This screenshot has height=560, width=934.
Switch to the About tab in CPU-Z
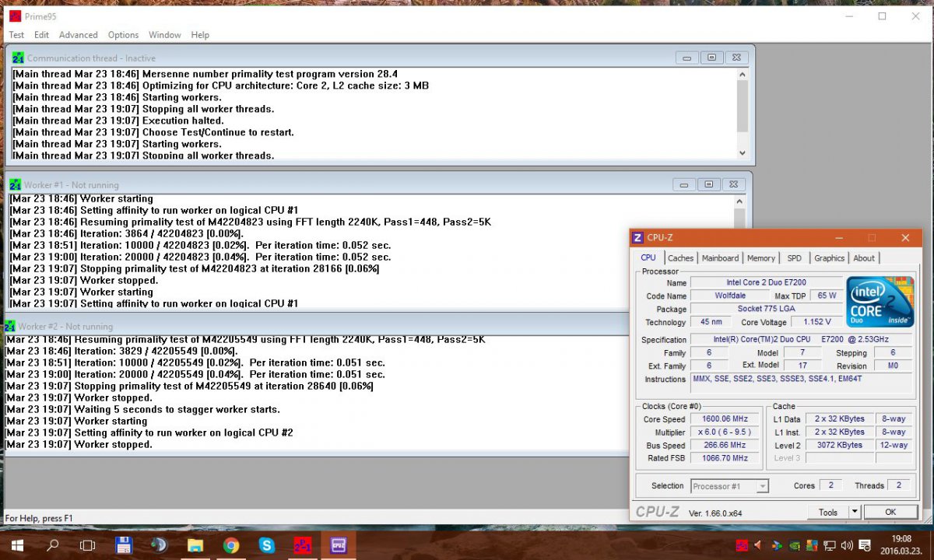864,258
